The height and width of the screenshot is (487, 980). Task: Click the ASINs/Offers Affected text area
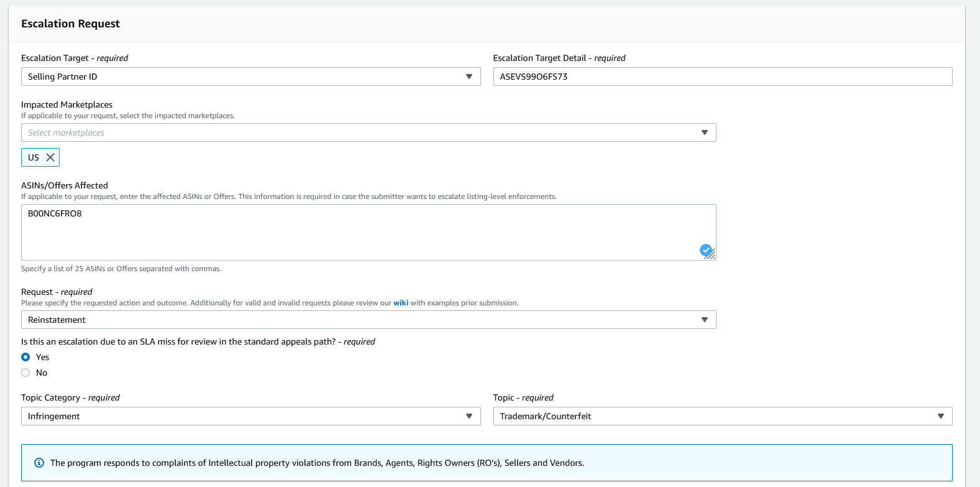click(369, 232)
